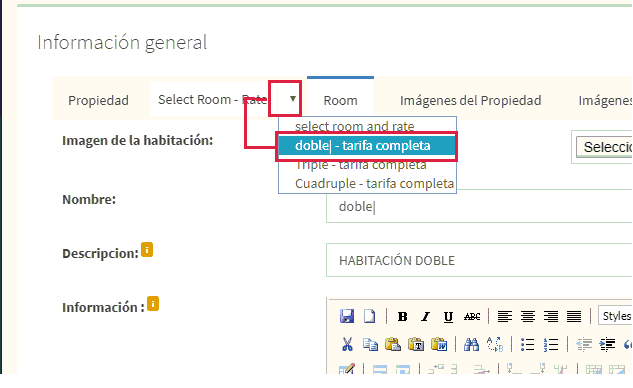Click the table edit pencil icon
The width and height of the screenshot is (633, 388).
pyautogui.click(x=347, y=369)
